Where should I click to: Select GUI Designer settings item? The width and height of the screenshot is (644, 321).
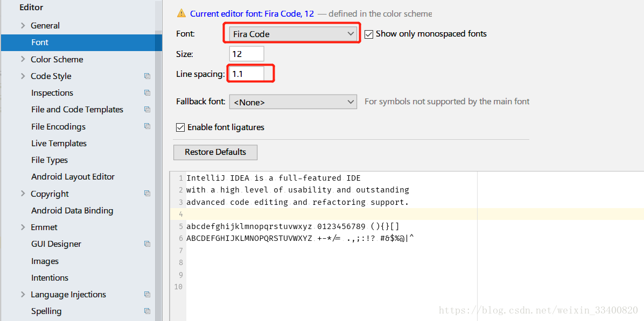[56, 244]
